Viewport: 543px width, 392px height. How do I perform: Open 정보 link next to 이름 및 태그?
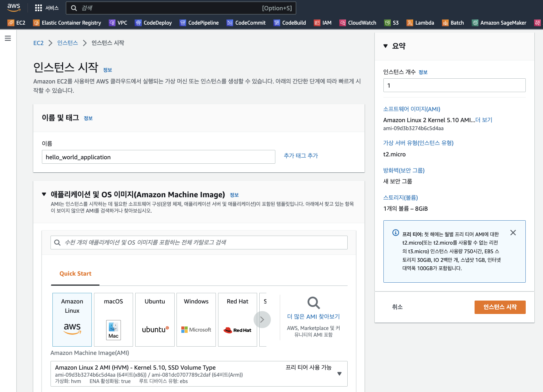point(88,118)
